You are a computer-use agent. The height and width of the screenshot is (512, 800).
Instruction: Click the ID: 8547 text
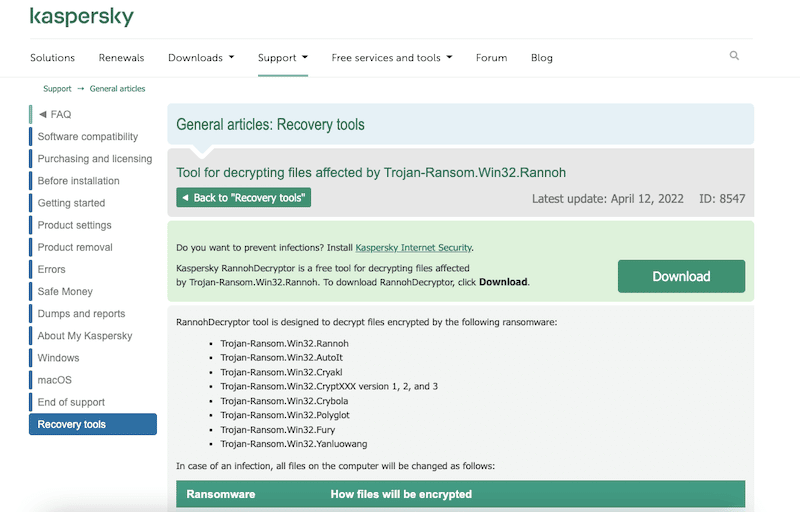click(722, 198)
